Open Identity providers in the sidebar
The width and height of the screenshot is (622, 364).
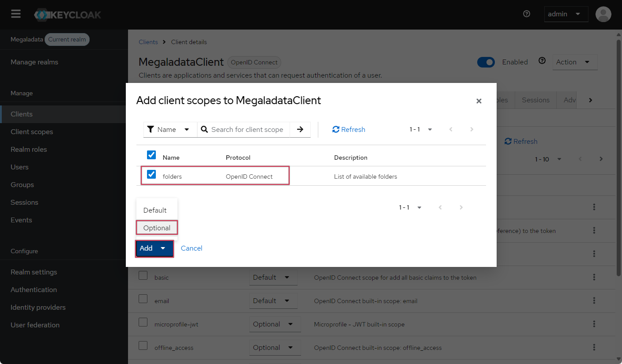click(64, 308)
